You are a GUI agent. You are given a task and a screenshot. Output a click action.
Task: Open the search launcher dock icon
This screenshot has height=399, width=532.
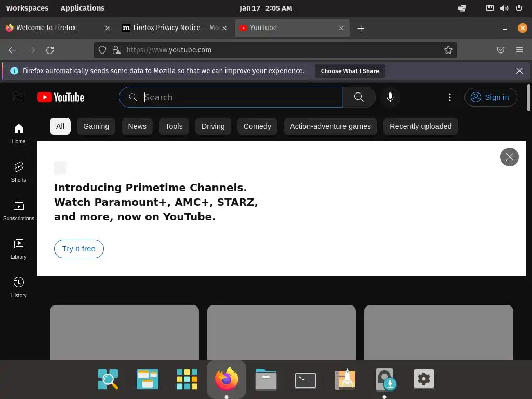pos(108,379)
